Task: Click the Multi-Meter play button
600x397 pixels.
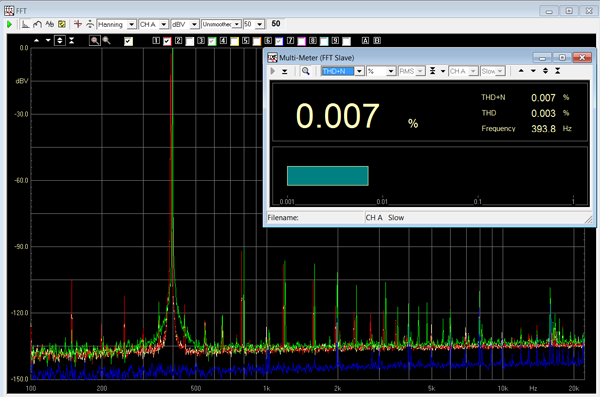Action: pyautogui.click(x=273, y=71)
